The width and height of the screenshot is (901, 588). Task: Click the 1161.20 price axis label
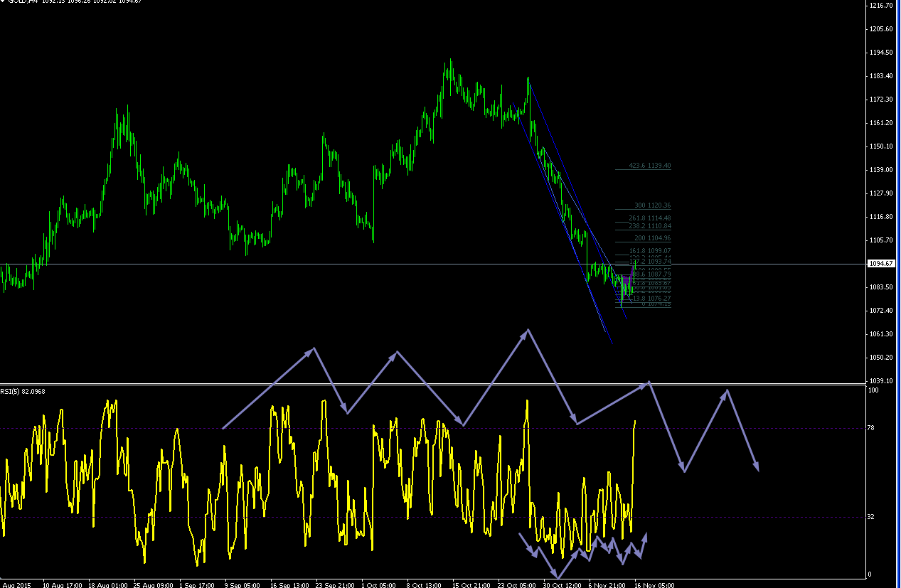pyautogui.click(x=883, y=122)
